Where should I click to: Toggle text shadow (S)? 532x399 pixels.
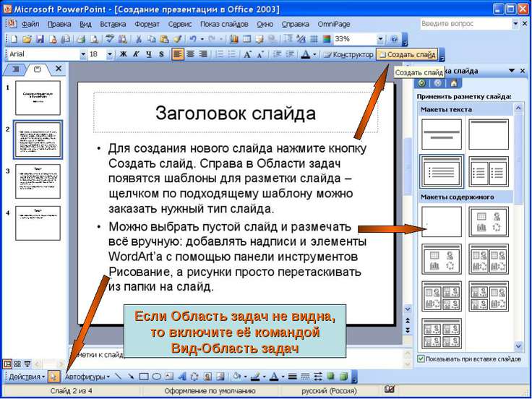tap(161, 54)
